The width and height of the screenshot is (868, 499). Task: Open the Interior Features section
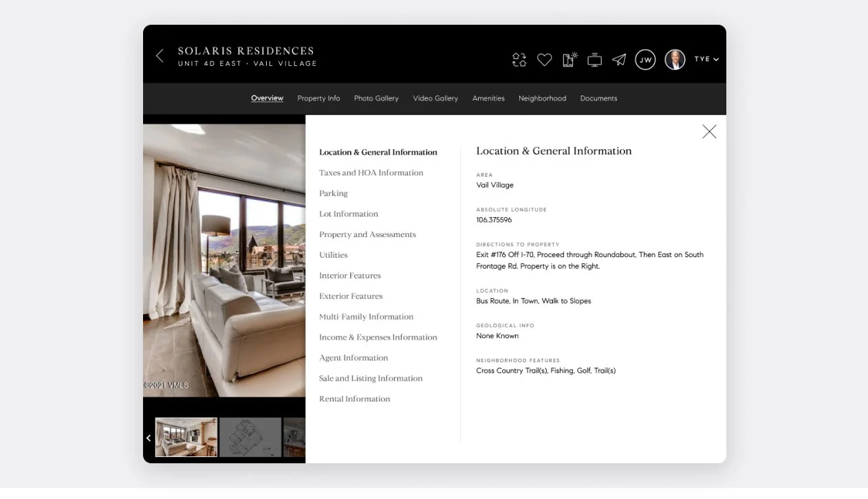(350, 276)
